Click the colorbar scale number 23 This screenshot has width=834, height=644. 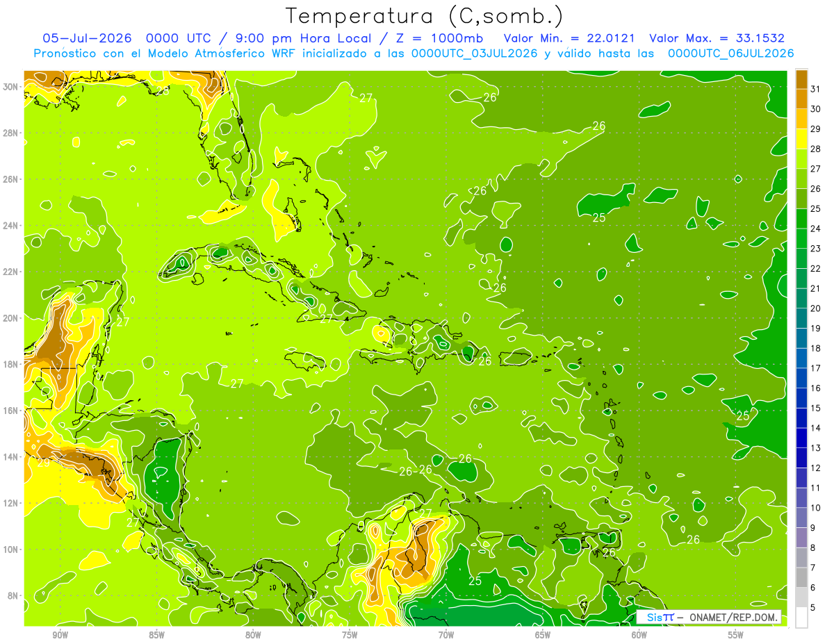(x=816, y=248)
